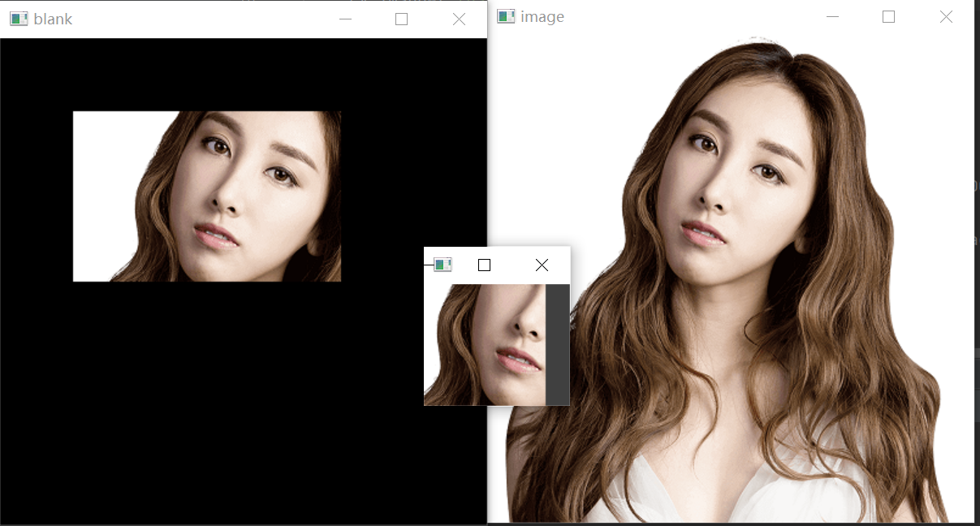Close the image window
The image size is (980, 526).
[946, 16]
